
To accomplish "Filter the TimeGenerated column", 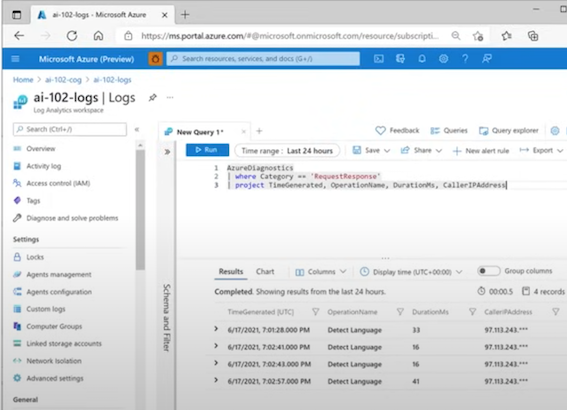I will (x=315, y=312).
